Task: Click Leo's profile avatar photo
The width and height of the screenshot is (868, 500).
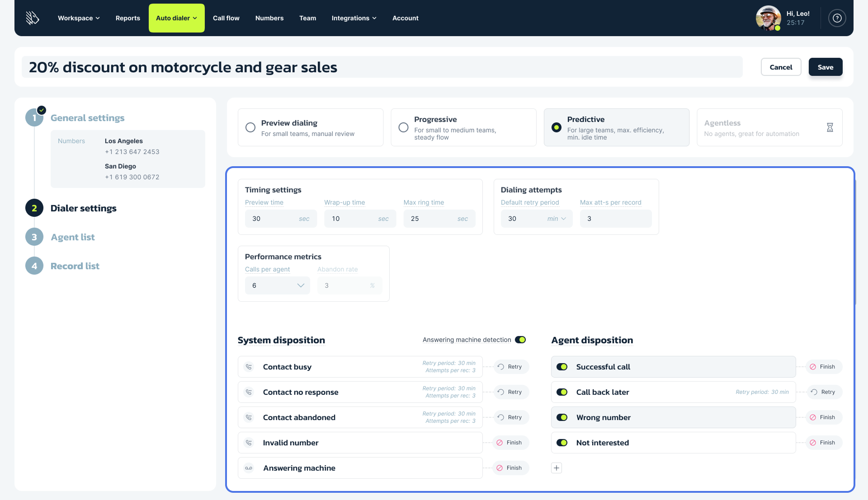Action: (x=768, y=18)
